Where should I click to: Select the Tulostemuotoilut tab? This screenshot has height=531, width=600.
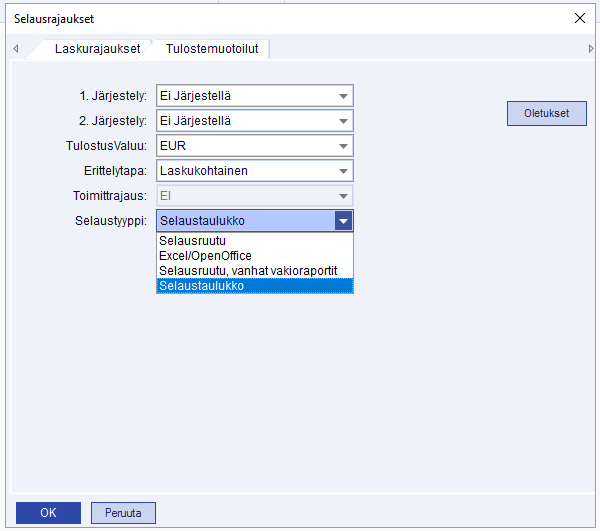(x=209, y=48)
